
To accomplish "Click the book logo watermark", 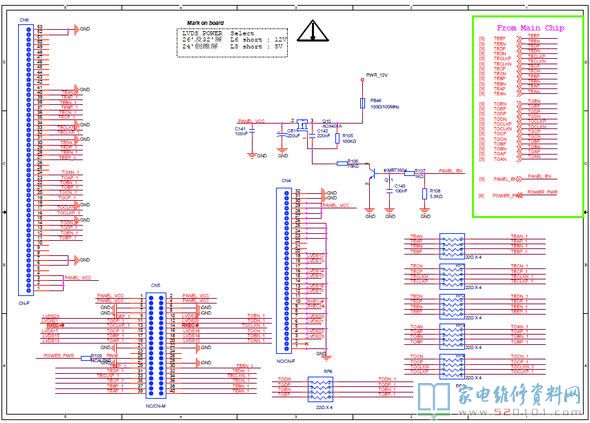I will point(434,398).
